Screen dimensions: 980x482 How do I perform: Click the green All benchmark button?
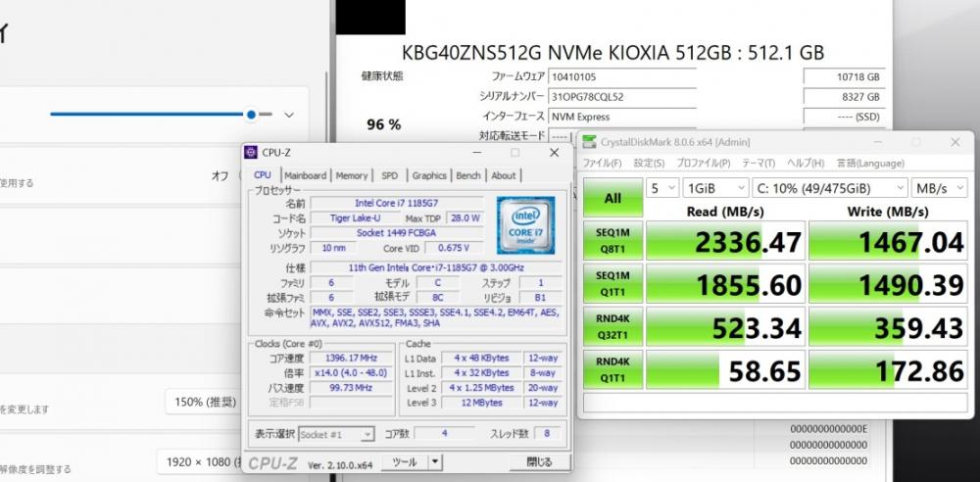coord(612,198)
